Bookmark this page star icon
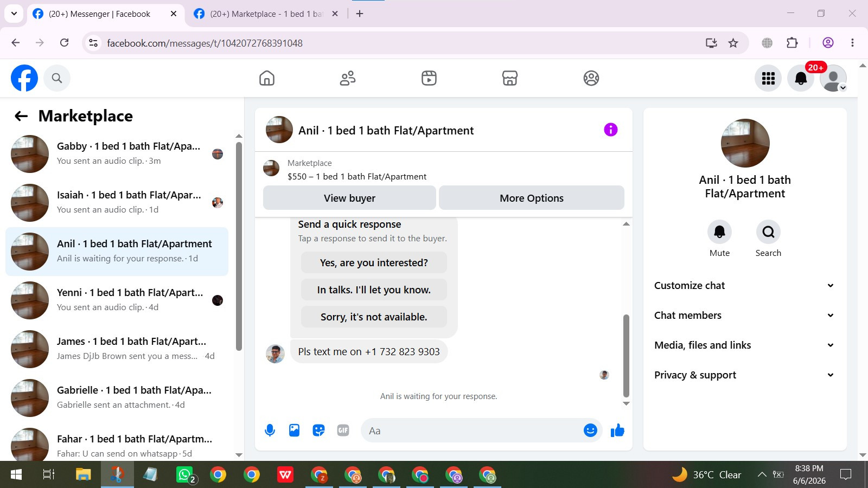868x488 pixels. pyautogui.click(x=733, y=43)
